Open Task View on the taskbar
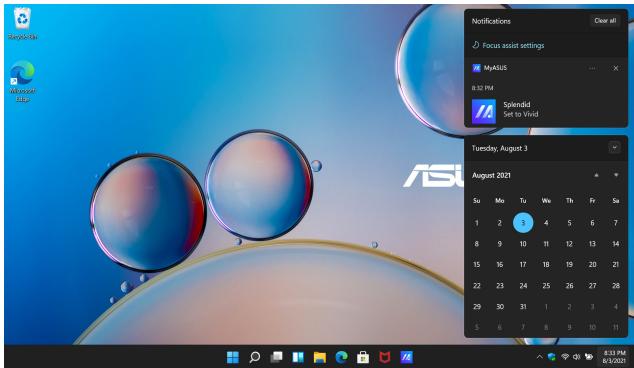This screenshot has height=368, width=634. (x=277, y=357)
